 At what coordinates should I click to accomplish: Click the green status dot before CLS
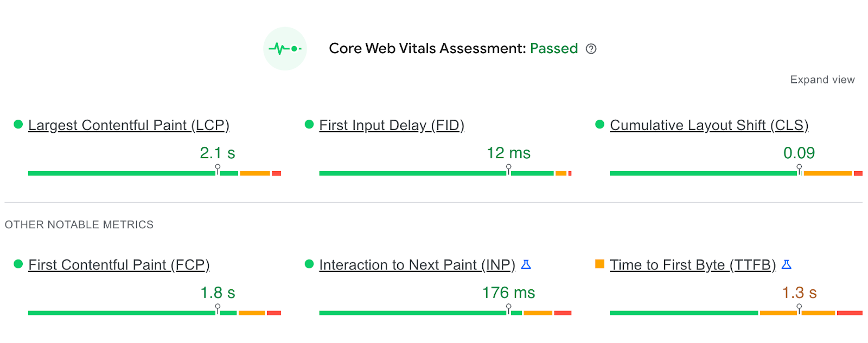pos(599,124)
